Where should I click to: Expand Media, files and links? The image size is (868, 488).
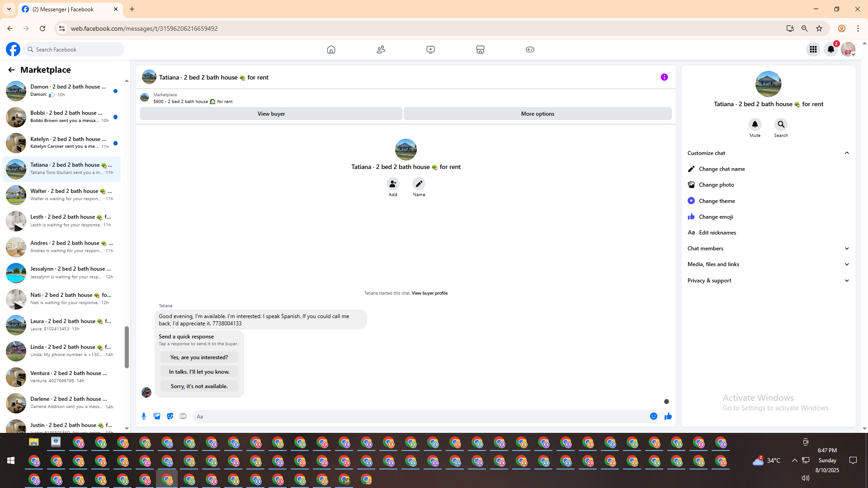[x=847, y=264]
